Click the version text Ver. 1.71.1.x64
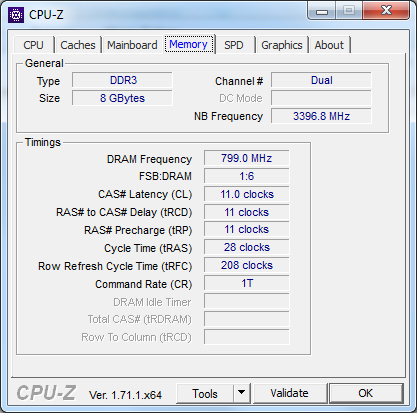417x413 pixels. click(x=125, y=395)
